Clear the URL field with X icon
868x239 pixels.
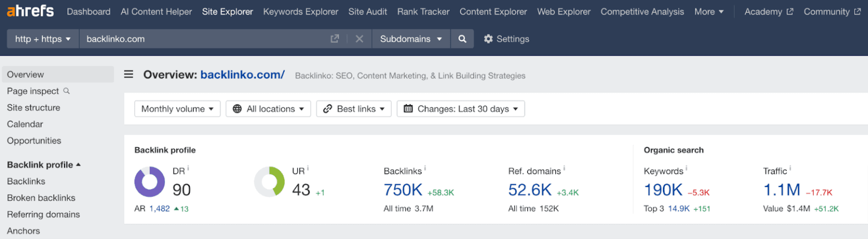(x=359, y=39)
